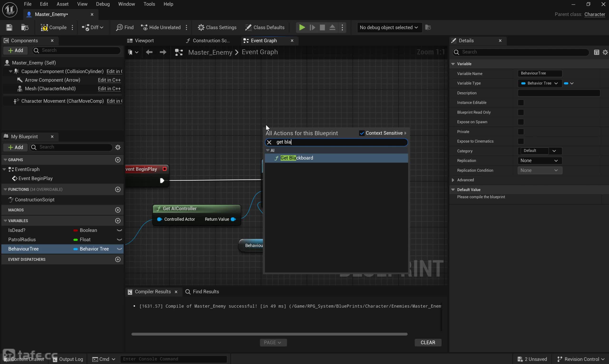Image resolution: width=609 pixels, height=364 pixels.
Task: Open Details panel settings gear
Action: (605, 52)
